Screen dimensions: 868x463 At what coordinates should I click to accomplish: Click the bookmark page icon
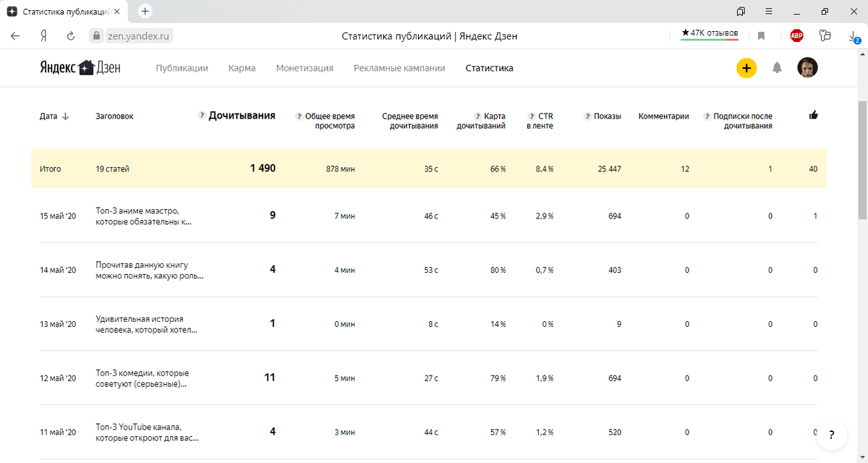click(x=761, y=35)
